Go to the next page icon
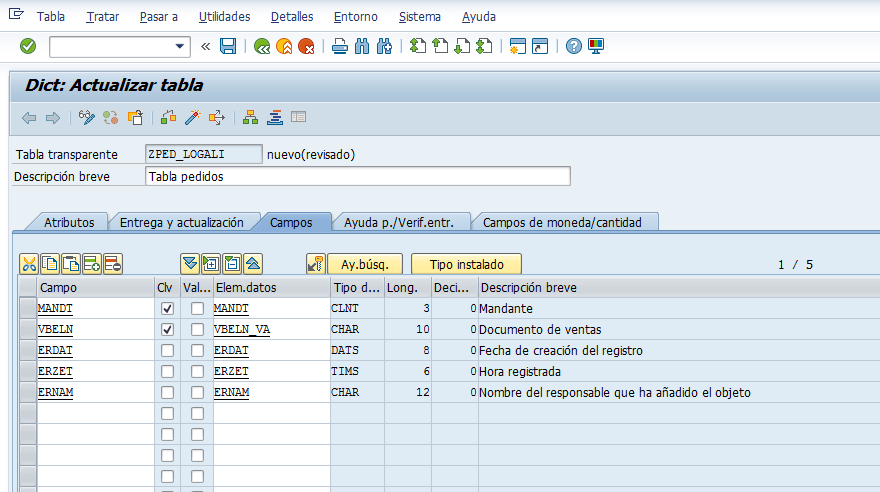Image resolution: width=880 pixels, height=492 pixels. 462,46
